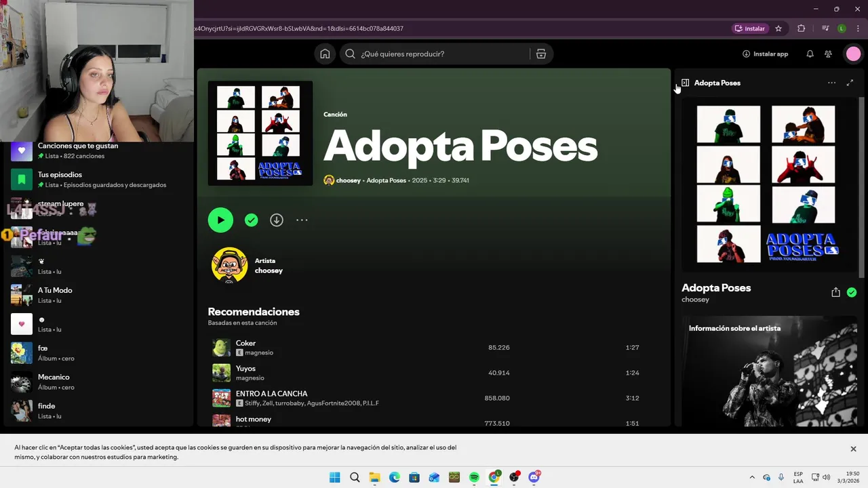Open the Adopta Poses album link
The height and width of the screenshot is (488, 868).
(x=386, y=180)
